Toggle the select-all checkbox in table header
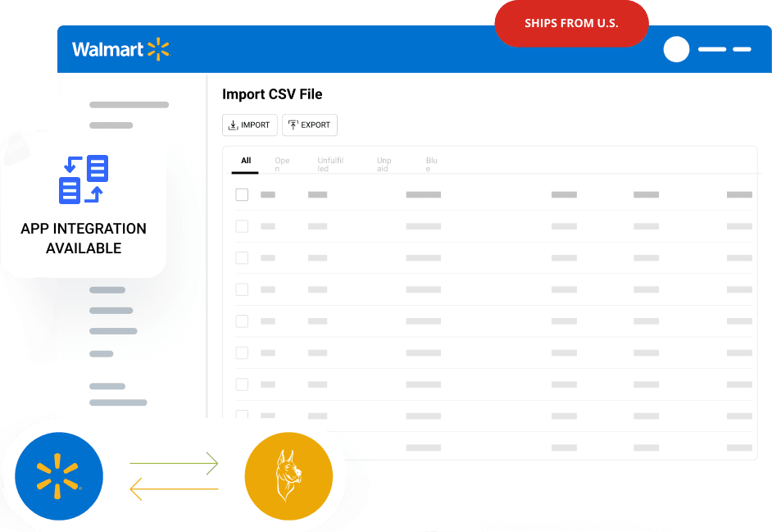The width and height of the screenshot is (772, 532). 242,195
